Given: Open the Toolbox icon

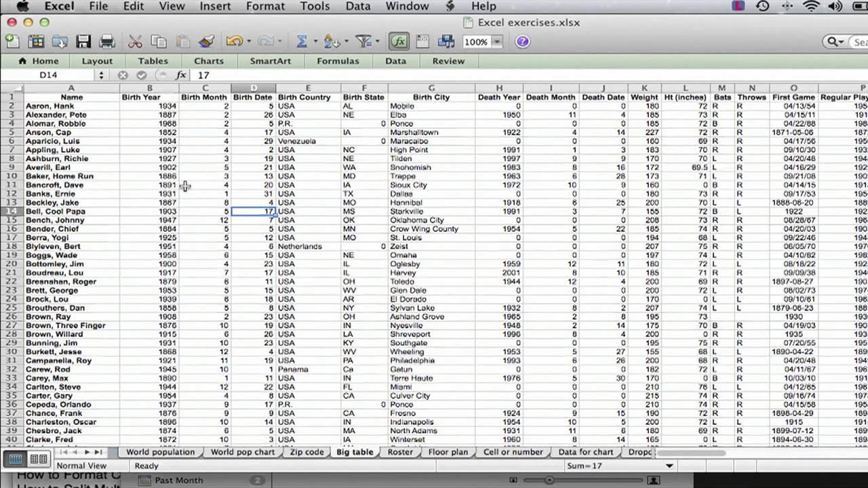Looking at the screenshot, I should pyautogui.click(x=422, y=41).
